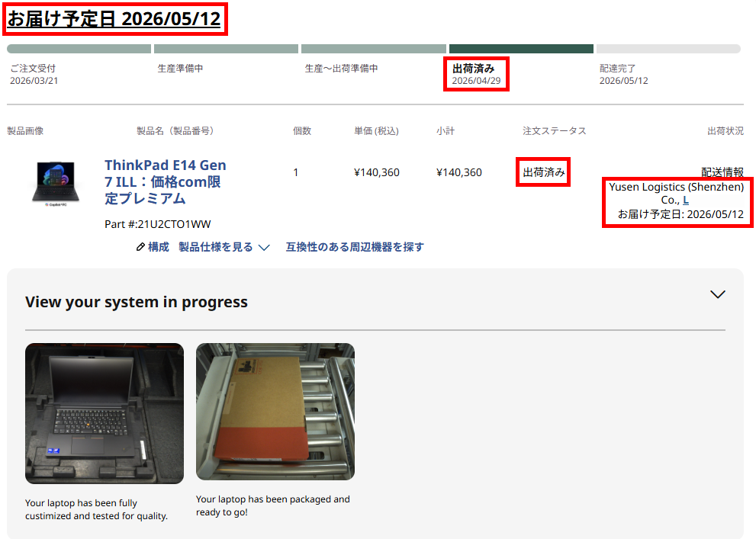Click the 出荷済み 2026/04/29 step label
Image resolution: width=756 pixels, height=539 pixels.
tap(476, 75)
